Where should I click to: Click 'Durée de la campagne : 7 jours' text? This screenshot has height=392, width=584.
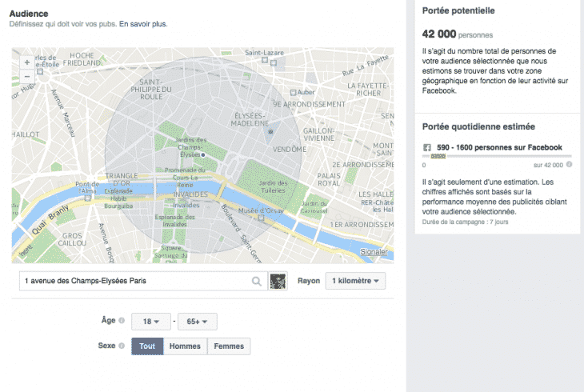465,222
